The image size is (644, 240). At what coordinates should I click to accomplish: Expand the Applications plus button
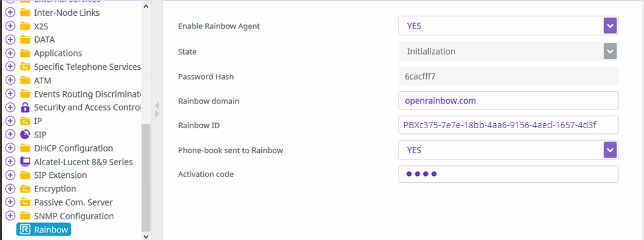[10, 53]
